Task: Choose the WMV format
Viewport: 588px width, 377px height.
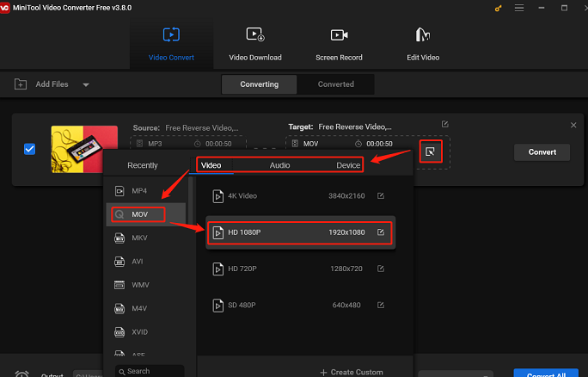Action: tap(146, 285)
